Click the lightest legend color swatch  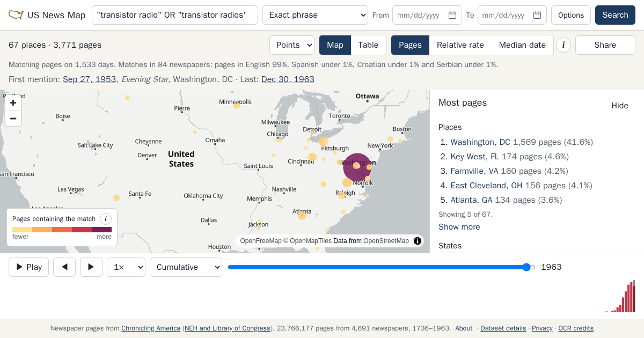22,230
